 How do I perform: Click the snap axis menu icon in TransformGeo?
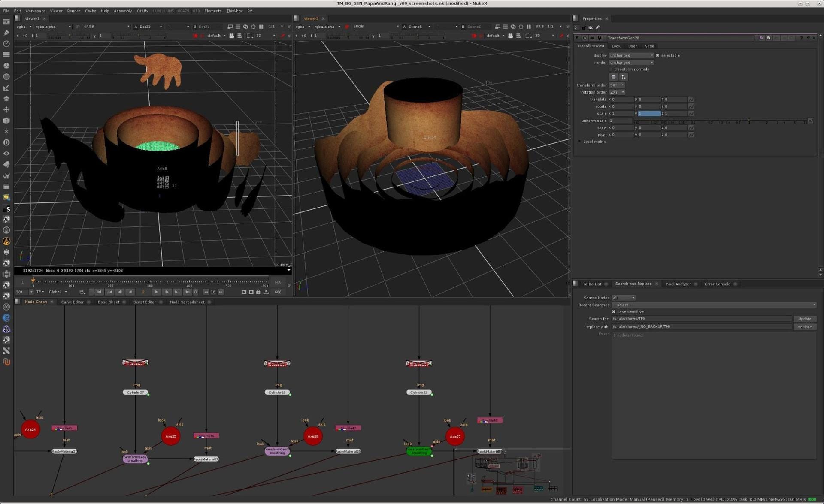(624, 77)
